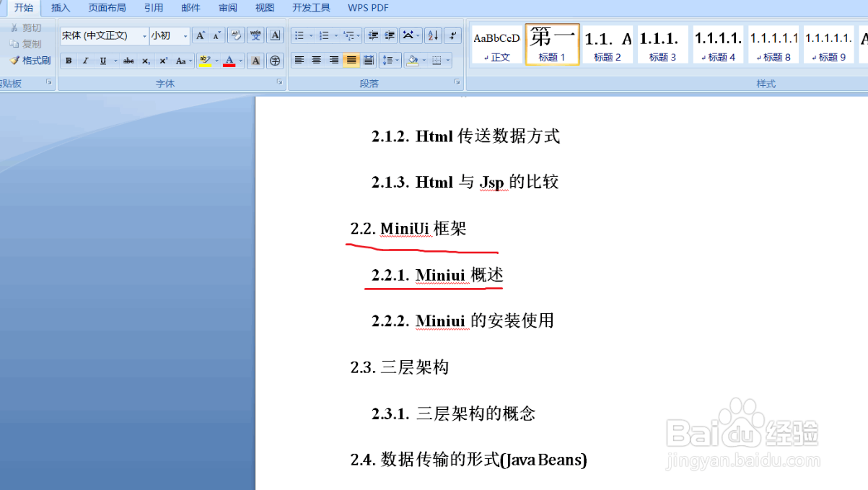Viewport: 868px width, 490px height.
Task: Switch to the 插入 tab
Action: 61,8
